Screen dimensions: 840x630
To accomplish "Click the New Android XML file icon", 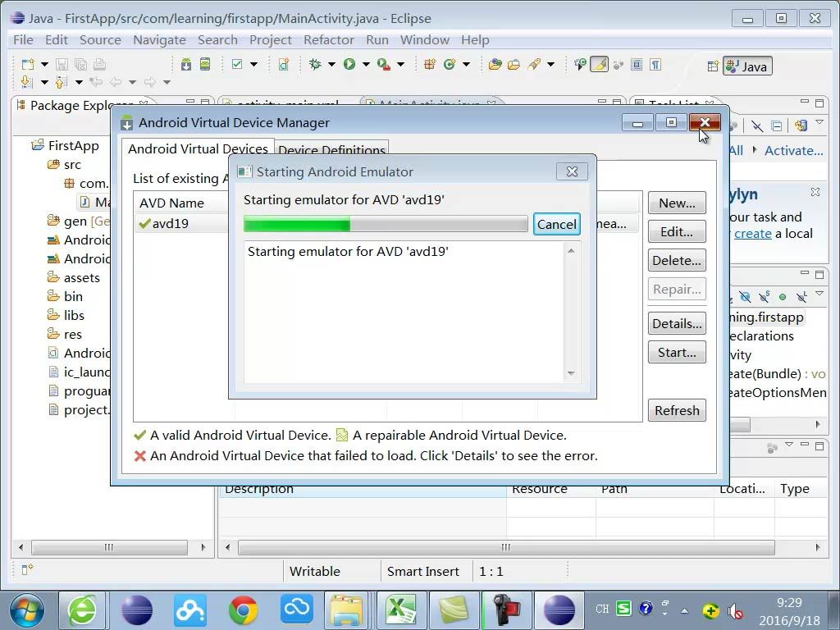I will pos(284,64).
